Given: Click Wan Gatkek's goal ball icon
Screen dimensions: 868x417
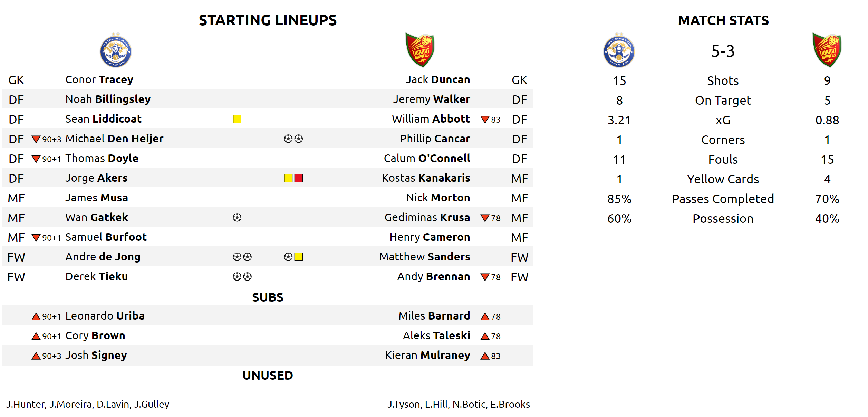Looking at the screenshot, I should tap(237, 217).
